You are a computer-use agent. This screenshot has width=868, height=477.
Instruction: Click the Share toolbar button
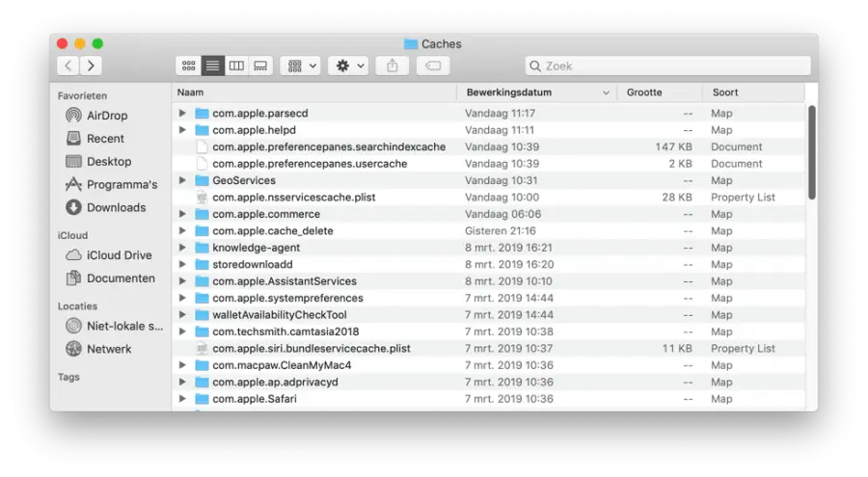392,66
